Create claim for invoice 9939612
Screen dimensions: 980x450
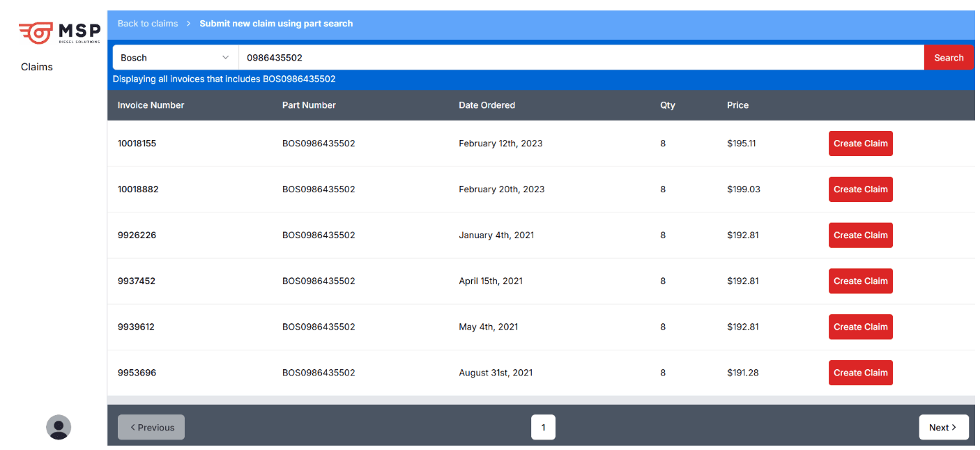(x=860, y=327)
